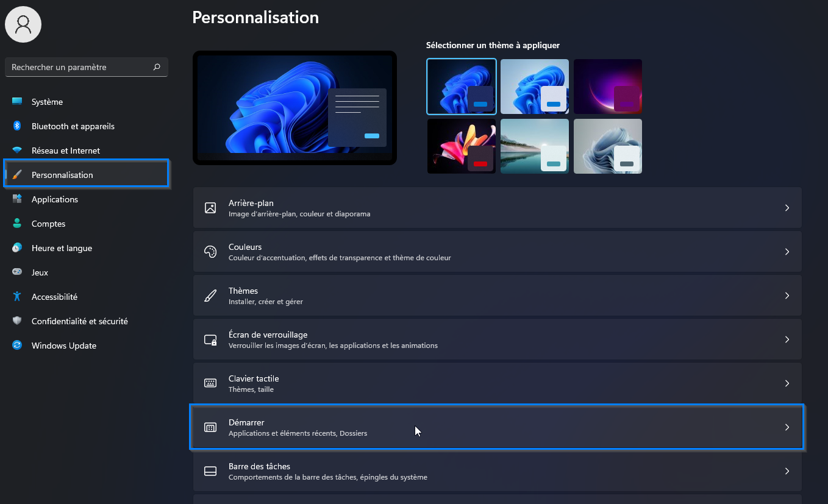828x504 pixels.
Task: Click 'Image d'arrière-plan, couleur et diaporama' text
Action: point(299,214)
